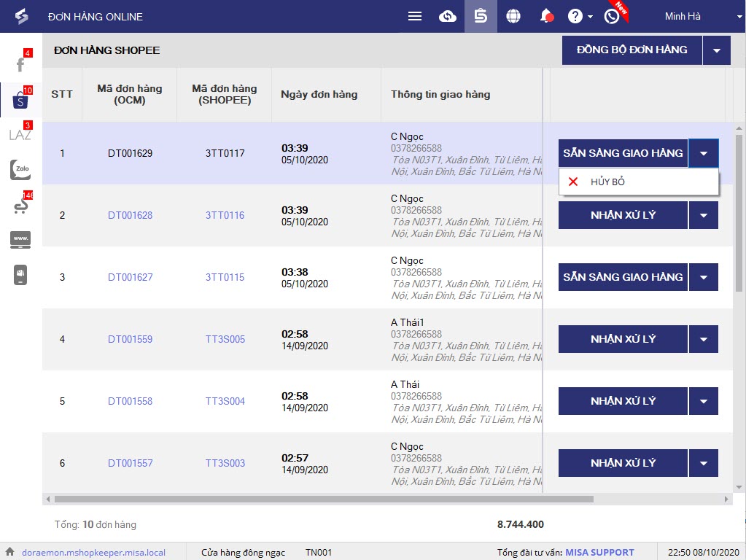Expand the action dropdown for order DT001559

click(704, 339)
